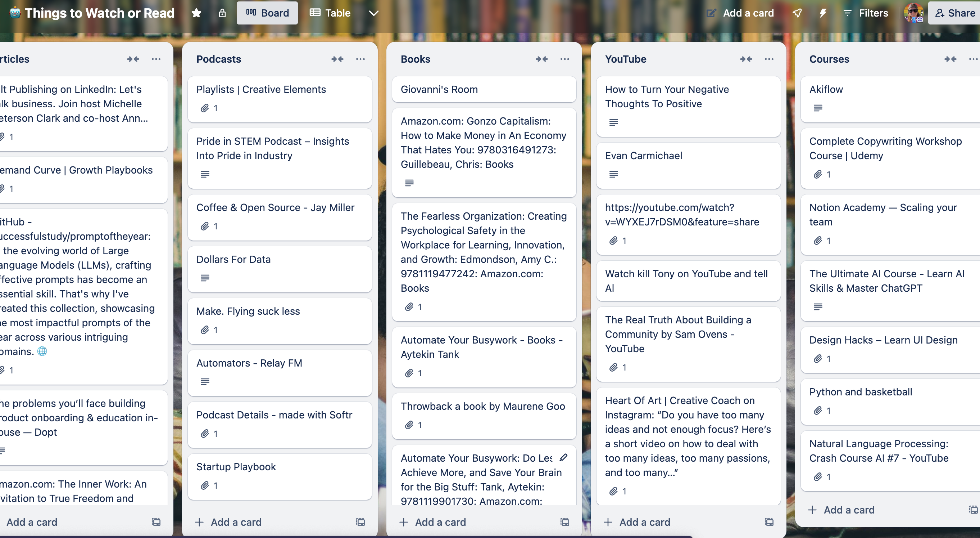Switch to the Table view

(330, 13)
